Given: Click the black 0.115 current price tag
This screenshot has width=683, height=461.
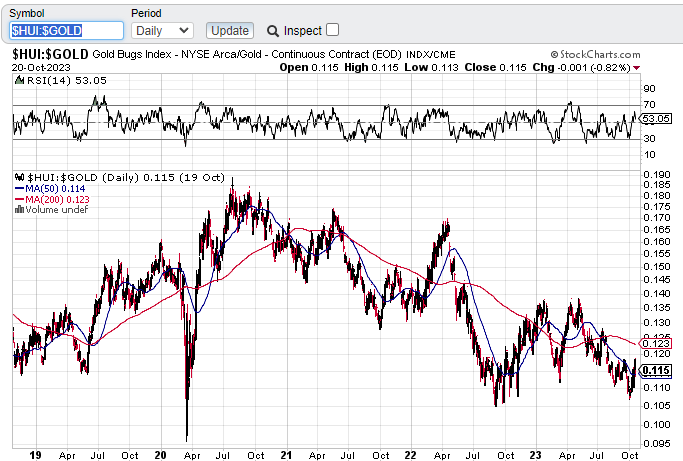Looking at the screenshot, I should 656,371.
